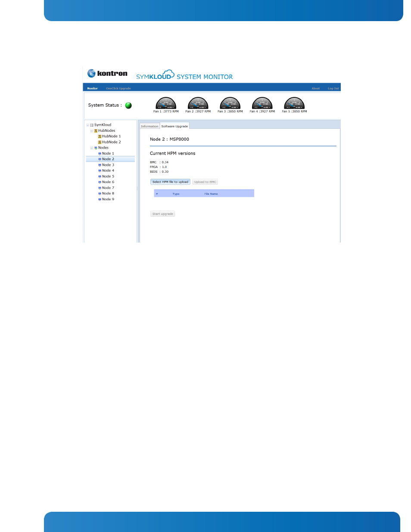Click the 'SYSTEM MONITOR' title text
The height and width of the screenshot is (532, 411).
point(205,77)
